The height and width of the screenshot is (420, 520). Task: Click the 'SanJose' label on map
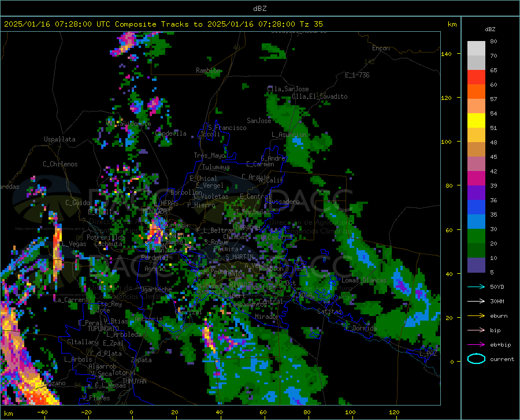tap(259, 121)
